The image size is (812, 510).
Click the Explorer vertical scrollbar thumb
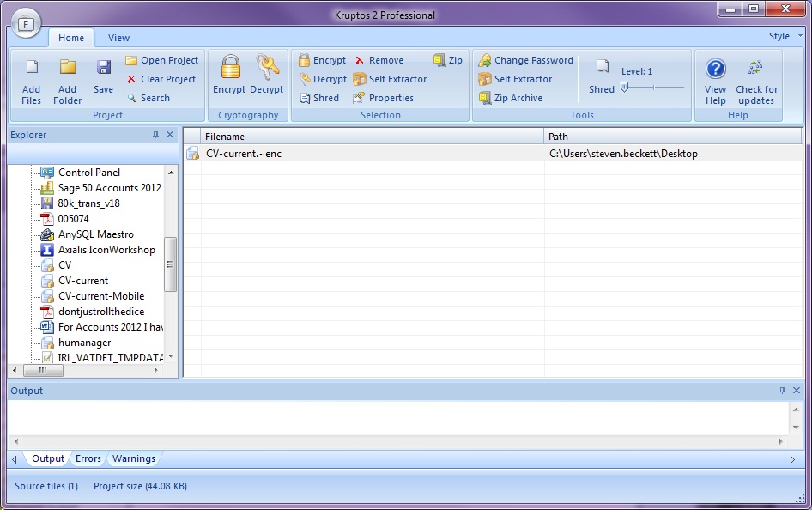point(170,264)
